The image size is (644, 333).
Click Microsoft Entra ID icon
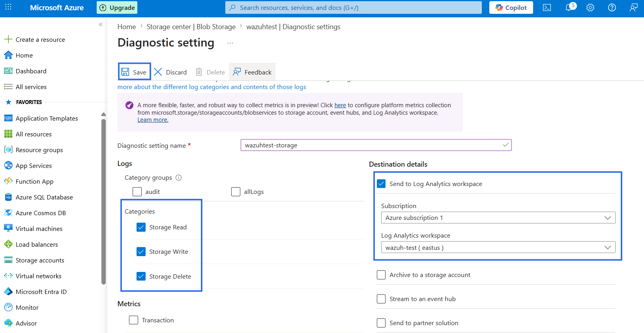click(8, 292)
